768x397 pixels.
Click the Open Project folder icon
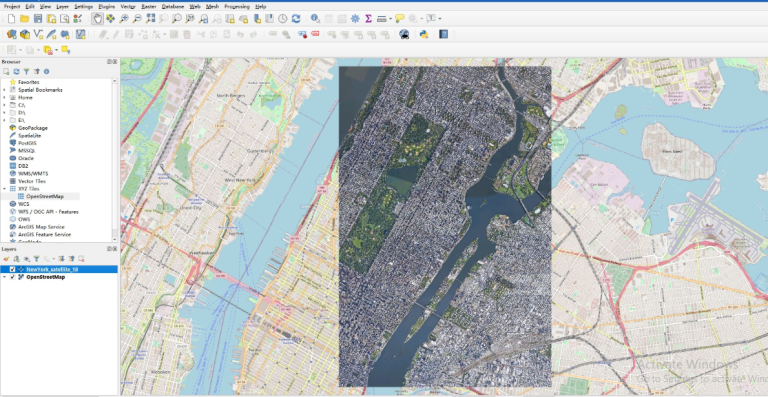pyautogui.click(x=24, y=19)
